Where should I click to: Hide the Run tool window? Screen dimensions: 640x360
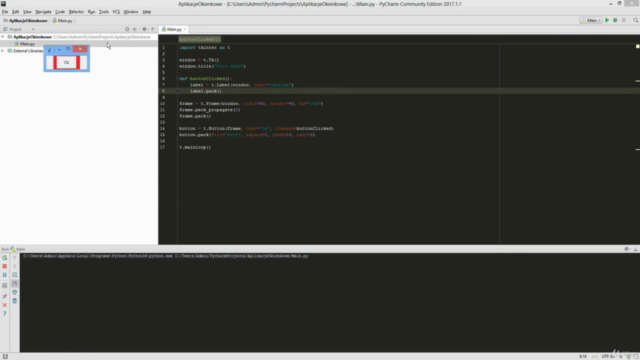(x=636, y=249)
